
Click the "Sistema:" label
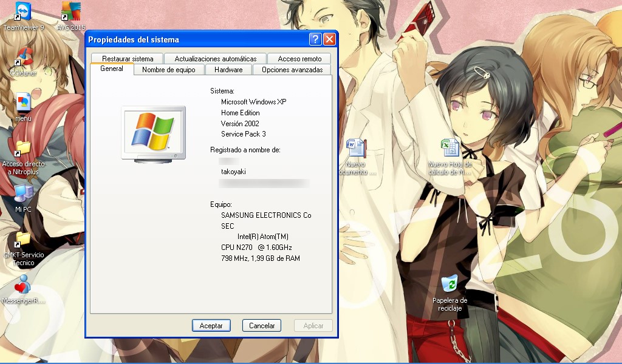[x=222, y=91]
